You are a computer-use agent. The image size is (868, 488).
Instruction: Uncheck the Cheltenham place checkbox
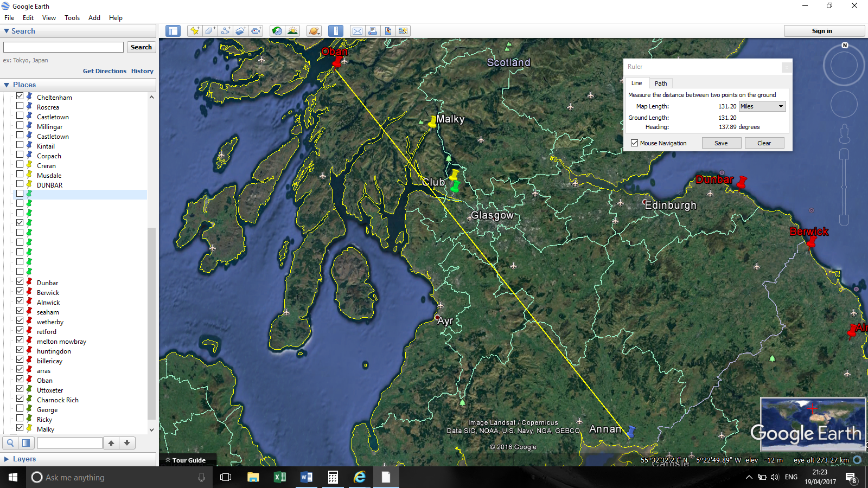coord(20,96)
